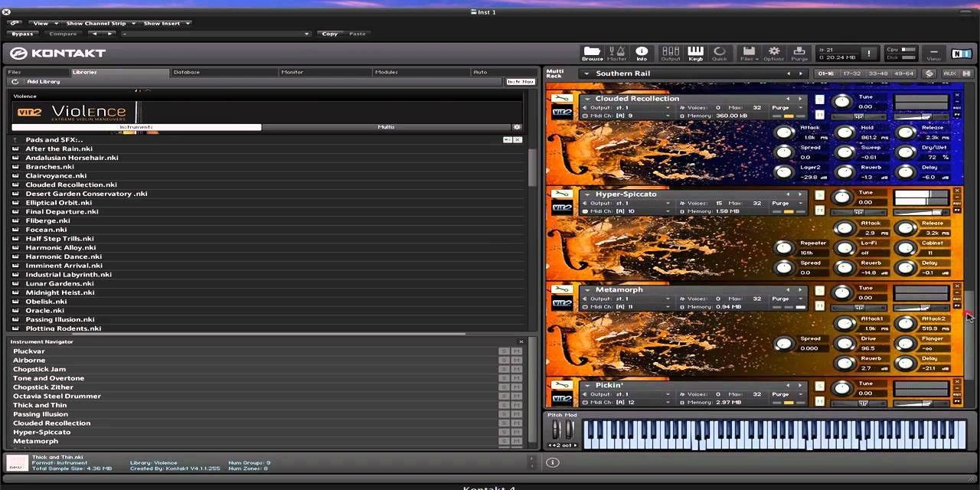Open Hyper-Spiccato Midi Ch dropdown

point(626,211)
